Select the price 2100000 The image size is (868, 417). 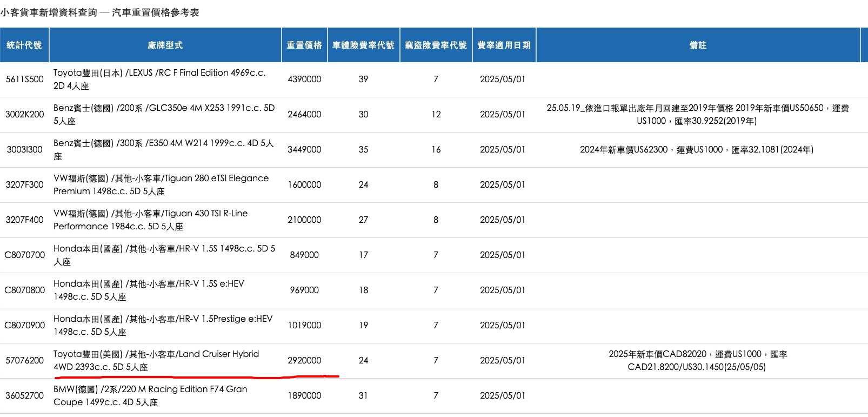pos(304,220)
